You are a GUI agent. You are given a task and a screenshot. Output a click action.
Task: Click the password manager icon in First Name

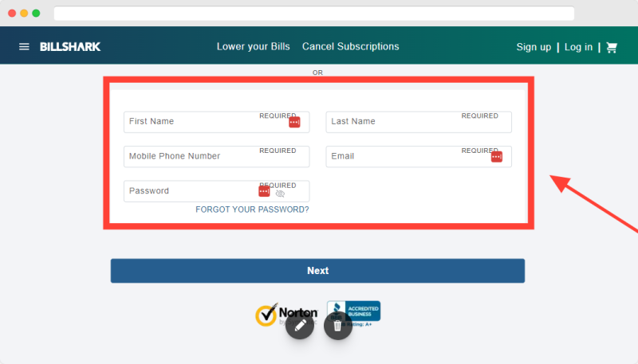(x=294, y=122)
